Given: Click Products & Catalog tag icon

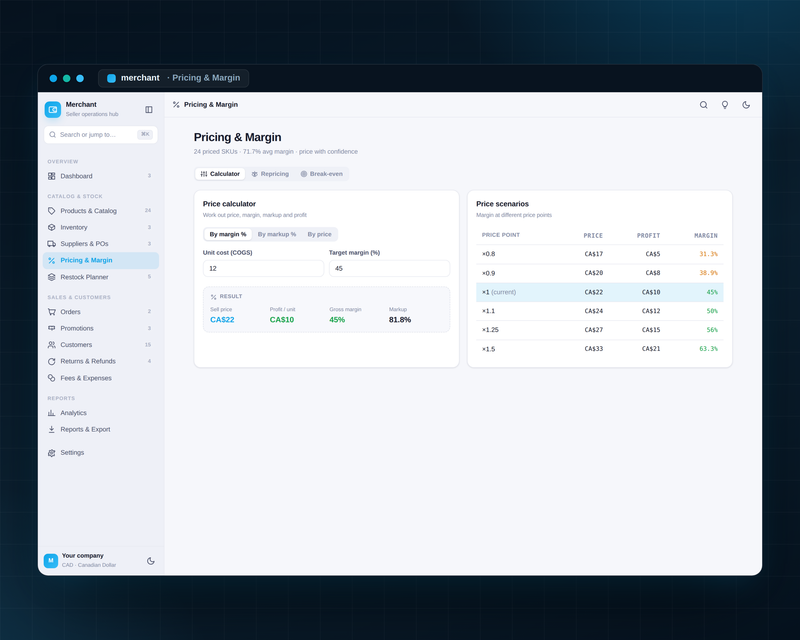Looking at the screenshot, I should click(52, 211).
